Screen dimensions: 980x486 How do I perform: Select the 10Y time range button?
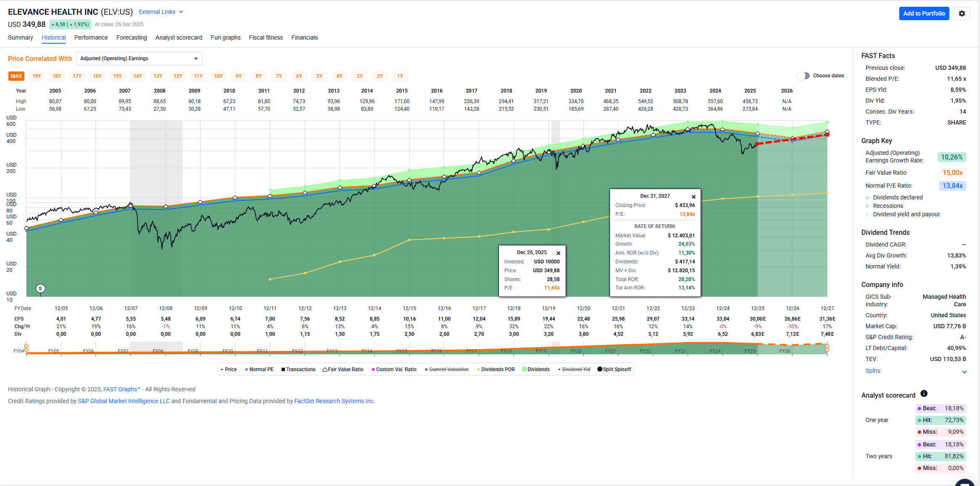tap(218, 76)
